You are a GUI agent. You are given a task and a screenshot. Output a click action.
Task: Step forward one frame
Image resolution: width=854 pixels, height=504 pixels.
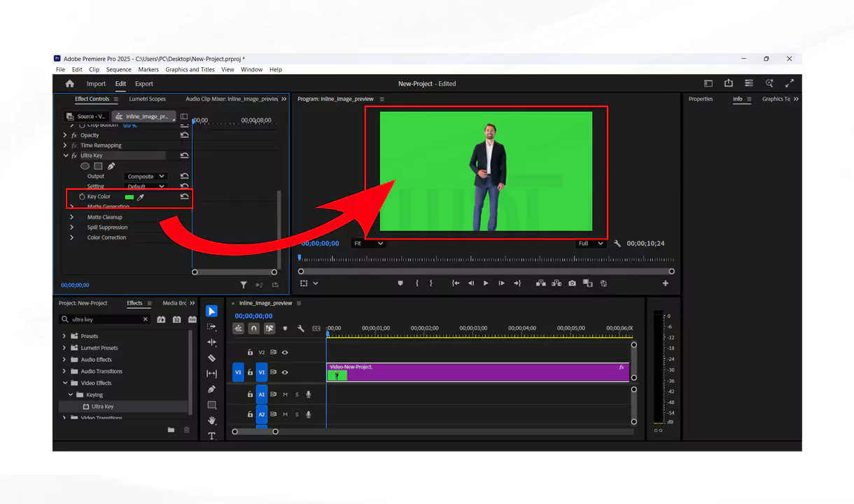[501, 283]
